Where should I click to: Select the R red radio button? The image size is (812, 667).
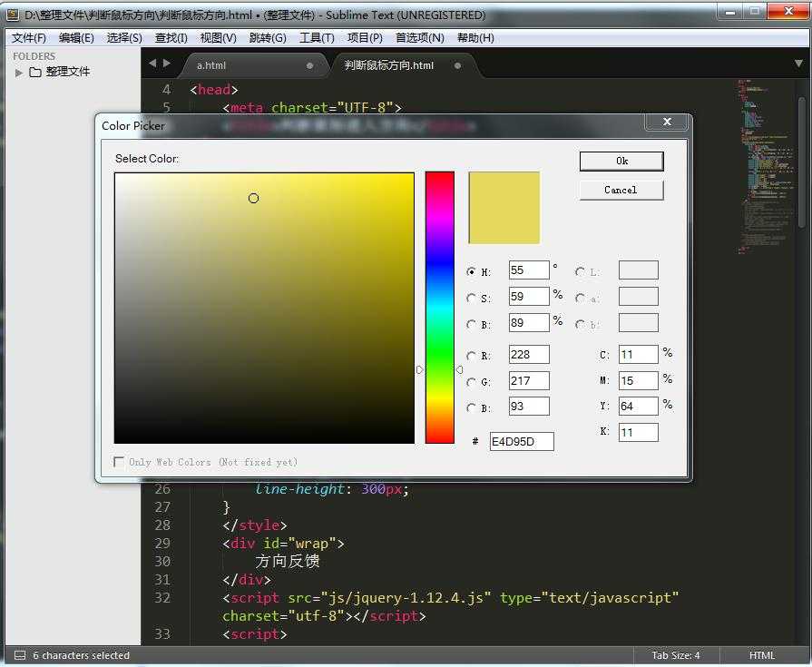pos(471,356)
